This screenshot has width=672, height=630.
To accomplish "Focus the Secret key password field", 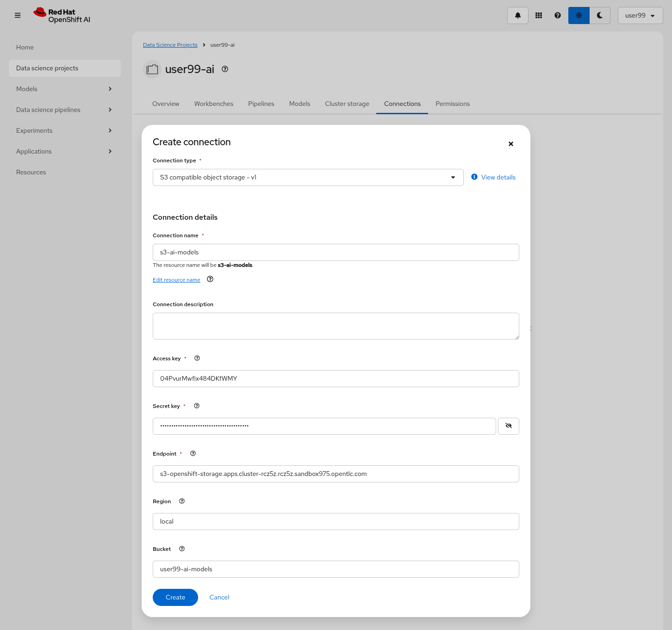I will tap(324, 426).
